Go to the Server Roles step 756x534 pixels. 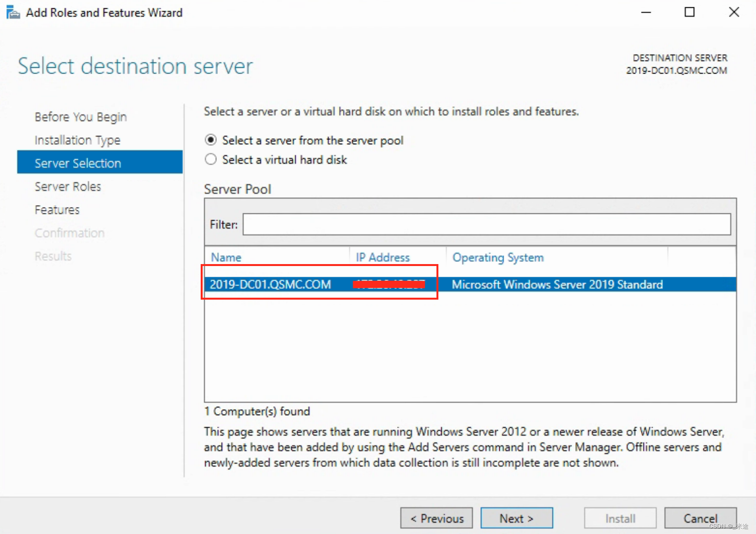pyautogui.click(x=68, y=186)
